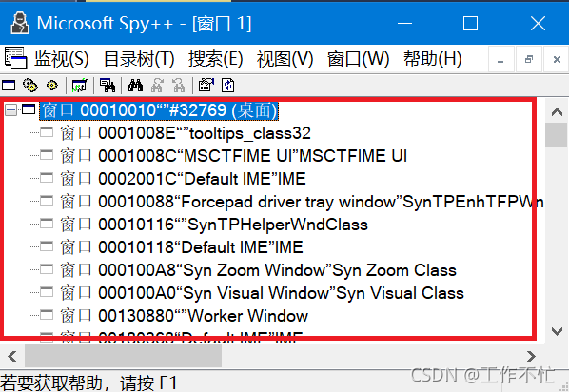The width and height of the screenshot is (569, 392).
Task: Open the Windows view toolbar icon
Action: (x=9, y=86)
